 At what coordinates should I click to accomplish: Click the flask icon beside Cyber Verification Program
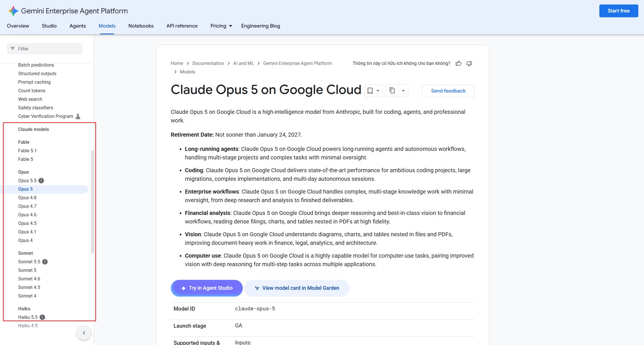click(78, 116)
